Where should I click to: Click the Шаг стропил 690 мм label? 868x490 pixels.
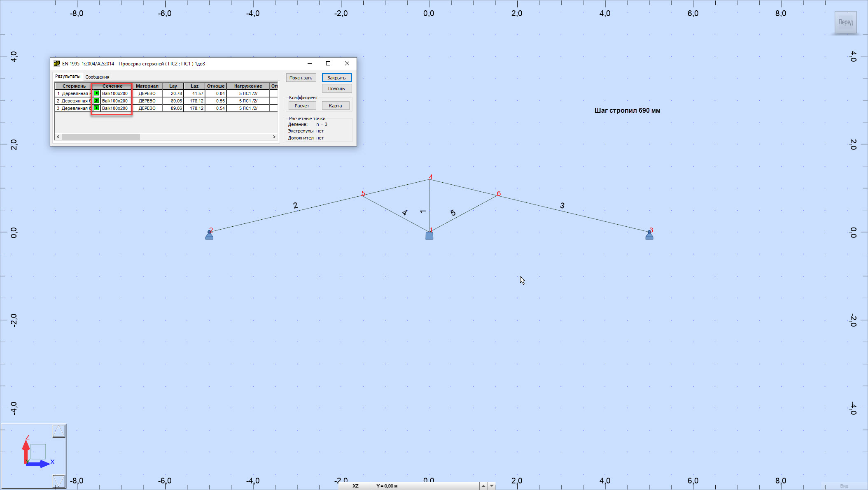pos(627,111)
